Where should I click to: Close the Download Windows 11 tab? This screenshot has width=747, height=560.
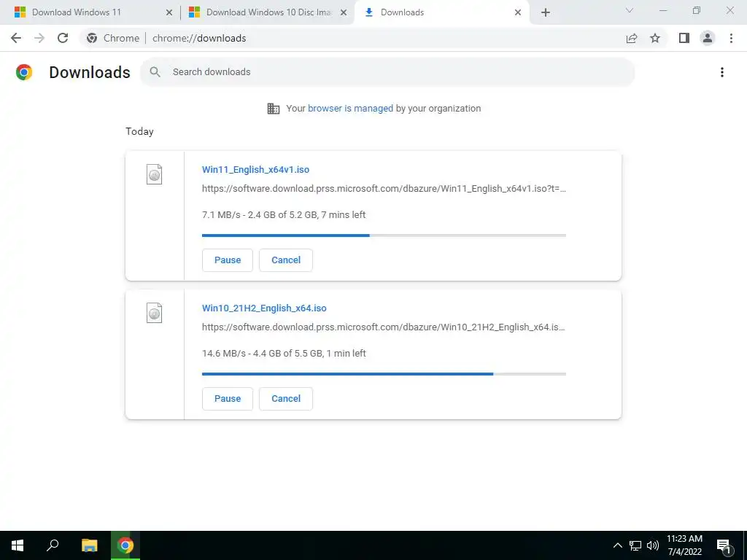[169, 12]
